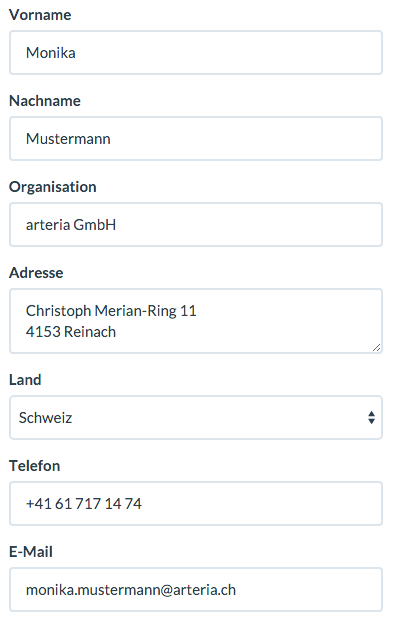
Task: Place cursor on 4153 Reinach address line
Action: (71, 332)
